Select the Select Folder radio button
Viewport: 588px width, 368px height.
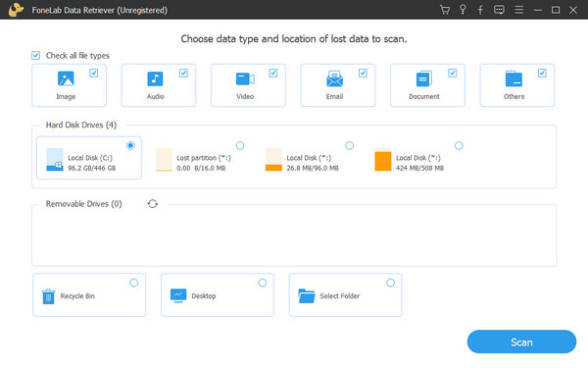390,283
